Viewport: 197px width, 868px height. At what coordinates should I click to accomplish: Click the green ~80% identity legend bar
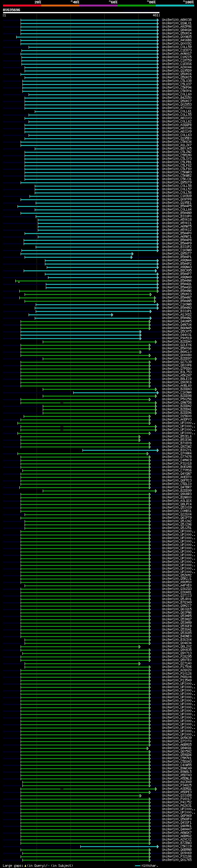coord(137,6)
